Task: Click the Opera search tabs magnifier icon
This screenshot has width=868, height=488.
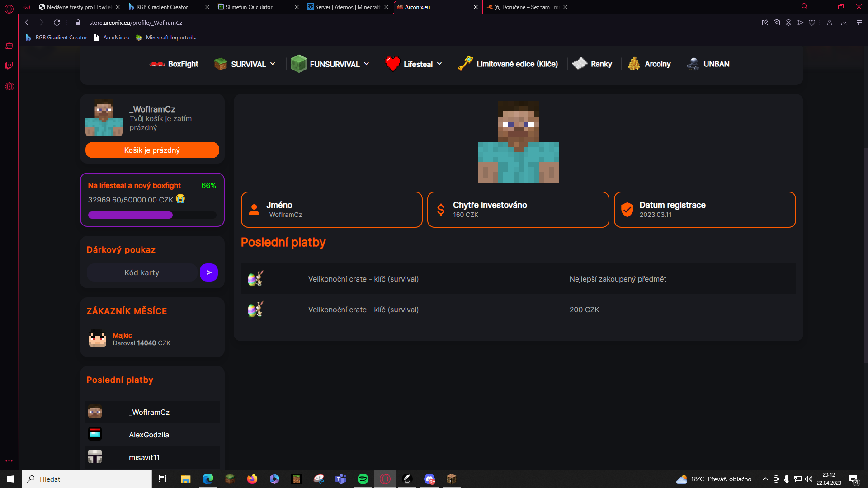Action: click(x=805, y=7)
